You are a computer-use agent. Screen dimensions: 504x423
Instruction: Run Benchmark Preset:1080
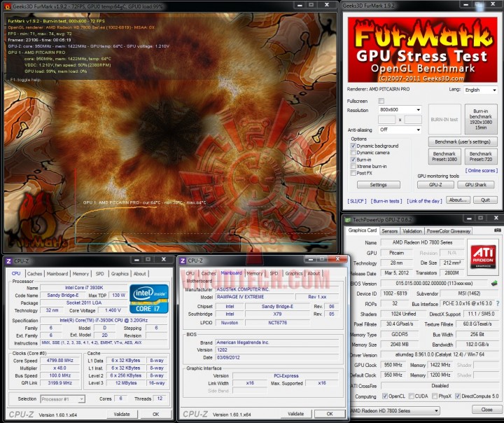pos(444,156)
